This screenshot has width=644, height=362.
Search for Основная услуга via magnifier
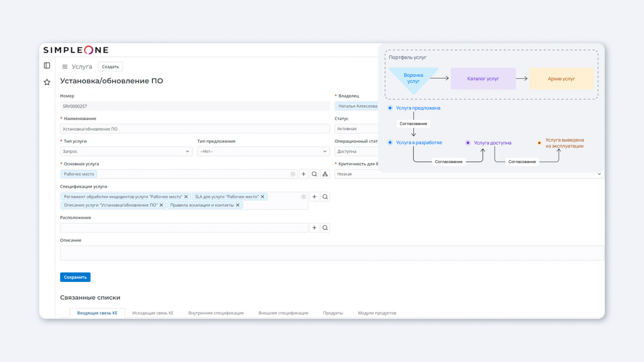tap(314, 174)
